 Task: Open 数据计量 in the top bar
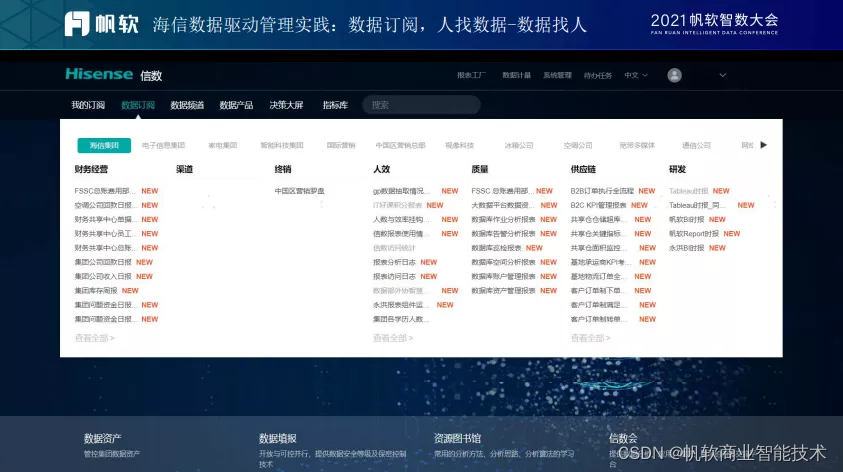(x=517, y=75)
